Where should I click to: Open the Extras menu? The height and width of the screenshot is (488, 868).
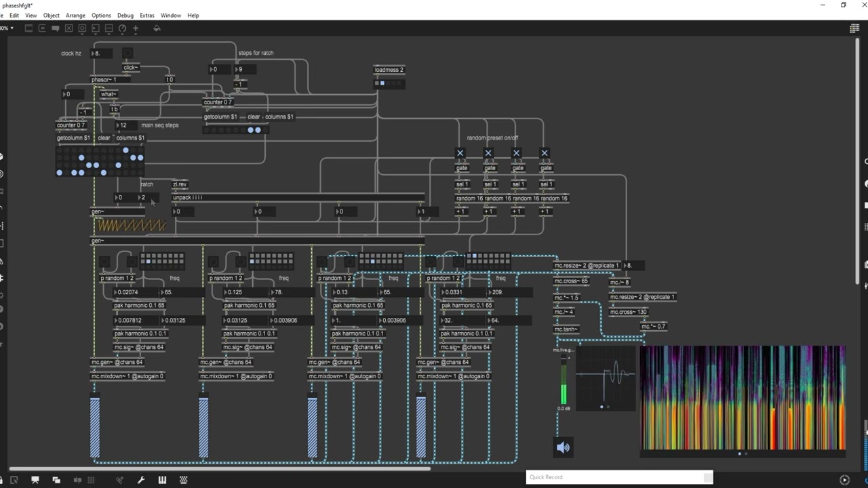pos(147,15)
